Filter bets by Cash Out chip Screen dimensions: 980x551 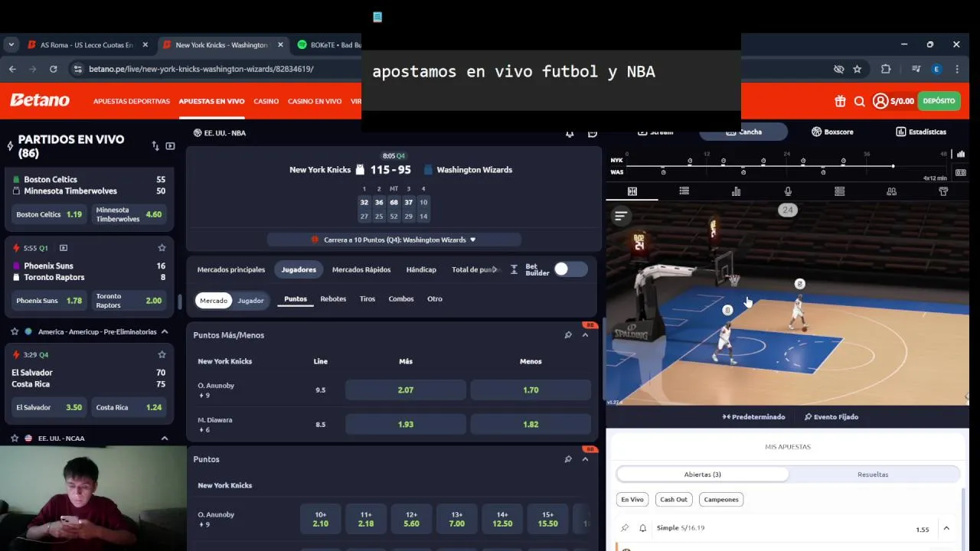(674, 500)
